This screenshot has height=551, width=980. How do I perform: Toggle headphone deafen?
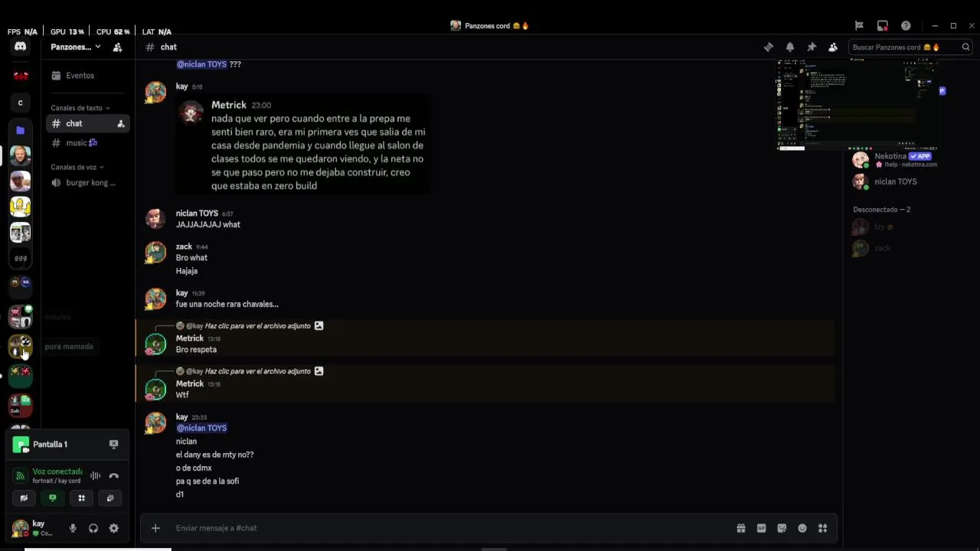tap(93, 528)
